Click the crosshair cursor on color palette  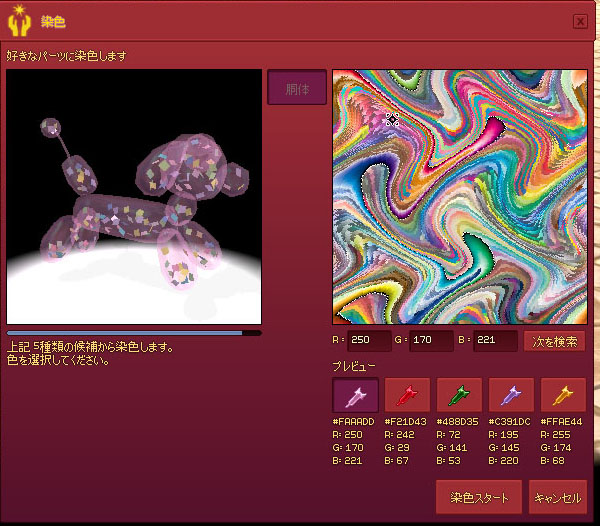tap(392, 120)
